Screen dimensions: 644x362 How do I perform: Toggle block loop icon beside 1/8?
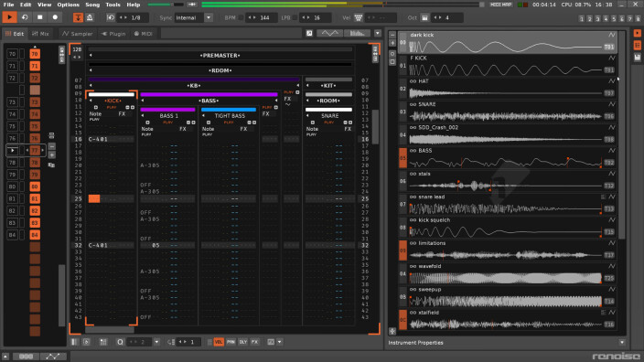point(111,17)
